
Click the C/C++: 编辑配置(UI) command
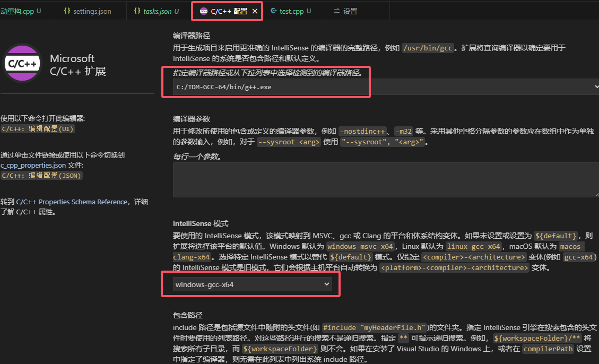coord(37,128)
